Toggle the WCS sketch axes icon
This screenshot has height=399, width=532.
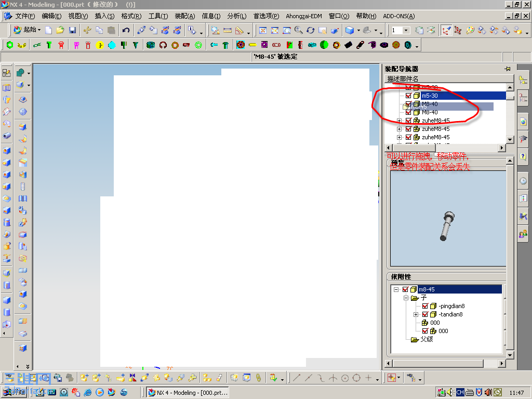coord(446,30)
